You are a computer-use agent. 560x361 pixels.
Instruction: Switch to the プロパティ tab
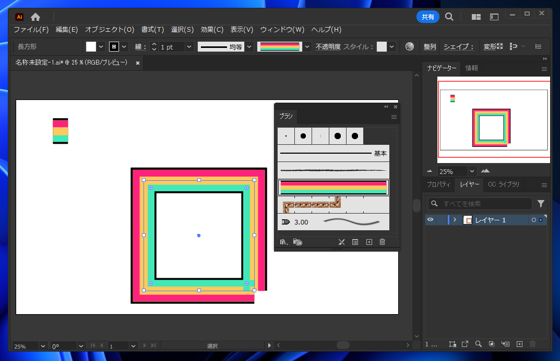(x=439, y=185)
